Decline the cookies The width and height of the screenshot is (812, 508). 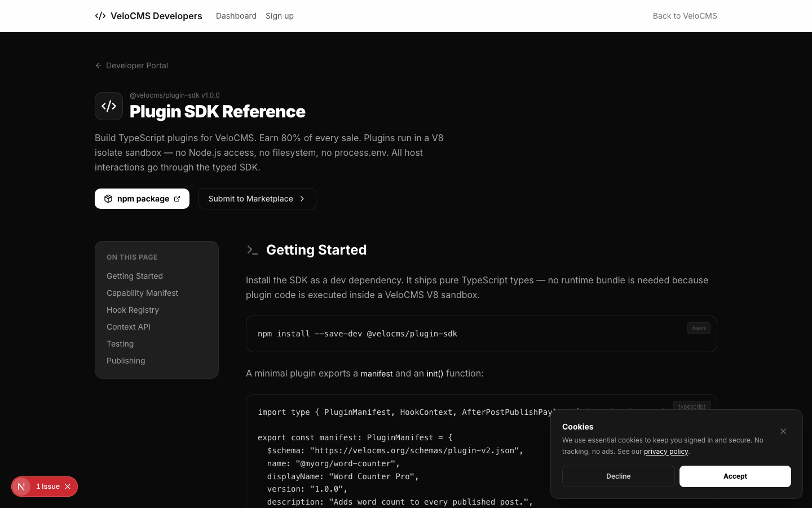pos(618,476)
